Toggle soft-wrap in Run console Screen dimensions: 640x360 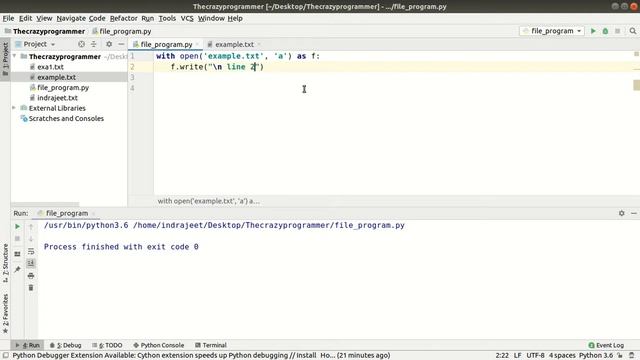[x=31, y=251]
